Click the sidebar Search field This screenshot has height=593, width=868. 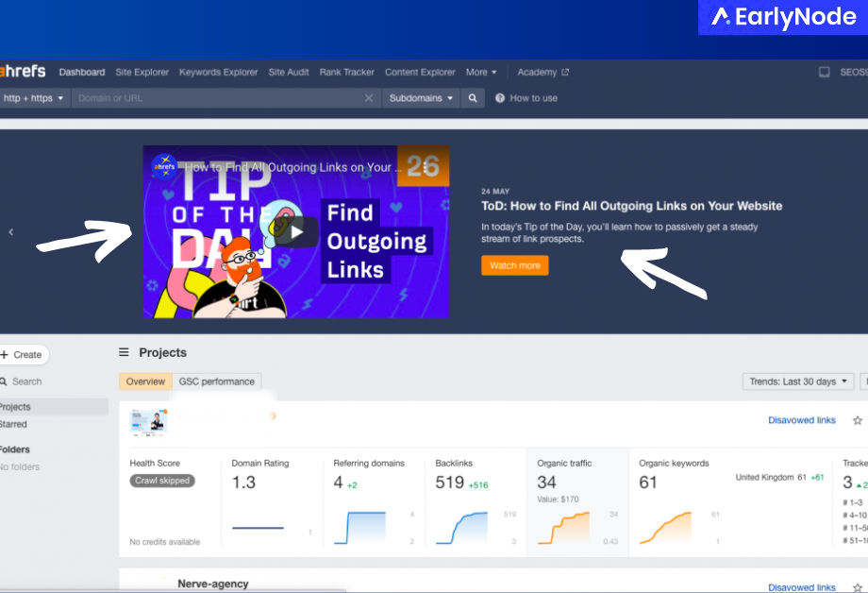point(26,381)
